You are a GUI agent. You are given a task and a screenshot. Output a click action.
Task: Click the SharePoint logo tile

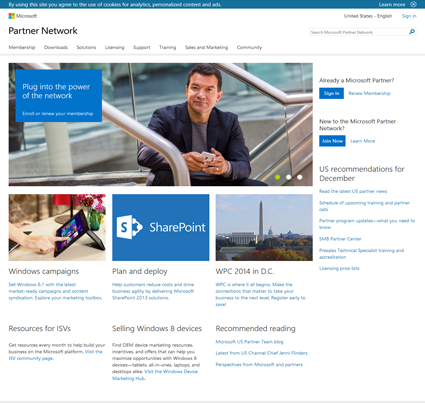pos(161,228)
